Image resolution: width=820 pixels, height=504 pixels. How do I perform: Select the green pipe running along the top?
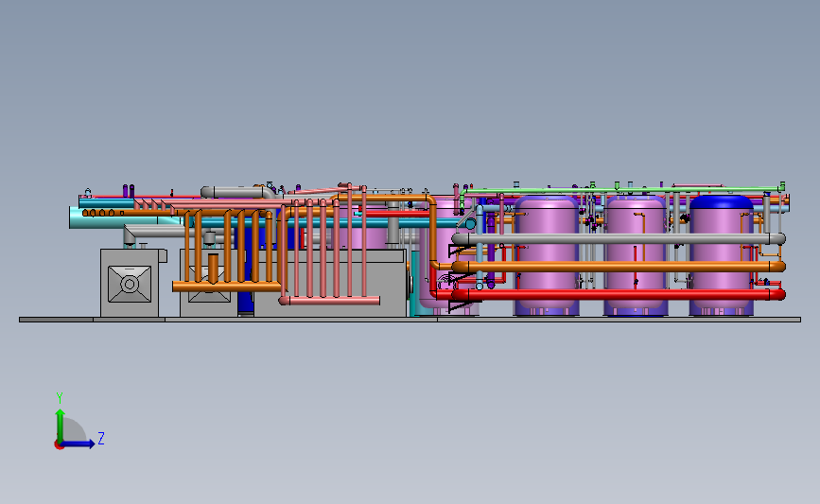(x=622, y=189)
